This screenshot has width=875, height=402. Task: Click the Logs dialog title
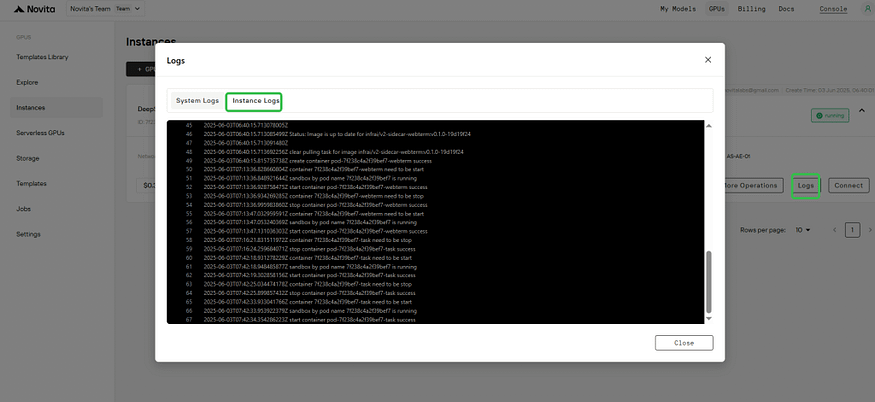pos(176,61)
